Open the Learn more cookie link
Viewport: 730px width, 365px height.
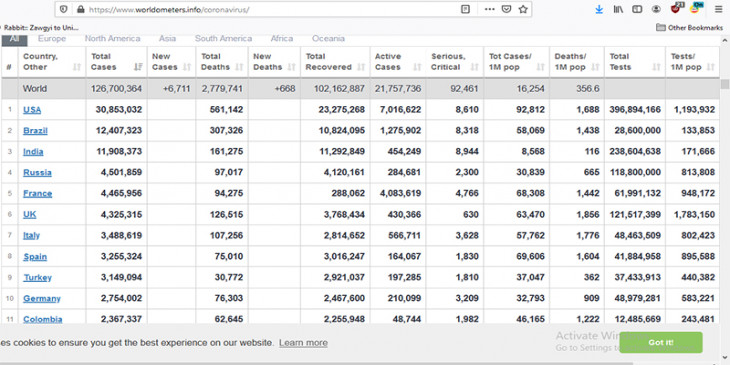(304, 343)
